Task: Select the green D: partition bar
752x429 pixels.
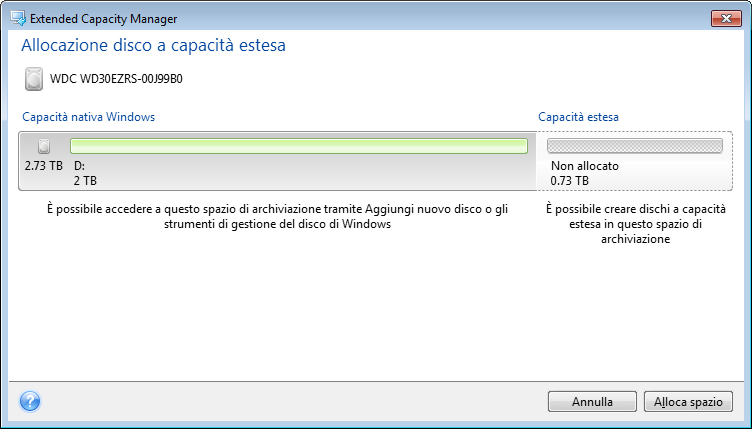Action: point(298,146)
